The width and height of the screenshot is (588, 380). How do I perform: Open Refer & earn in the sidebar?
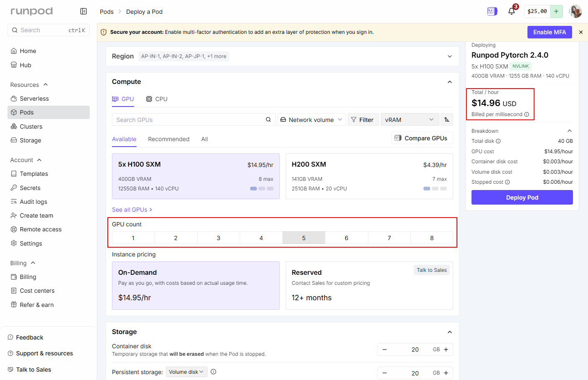pyautogui.click(x=48, y=305)
